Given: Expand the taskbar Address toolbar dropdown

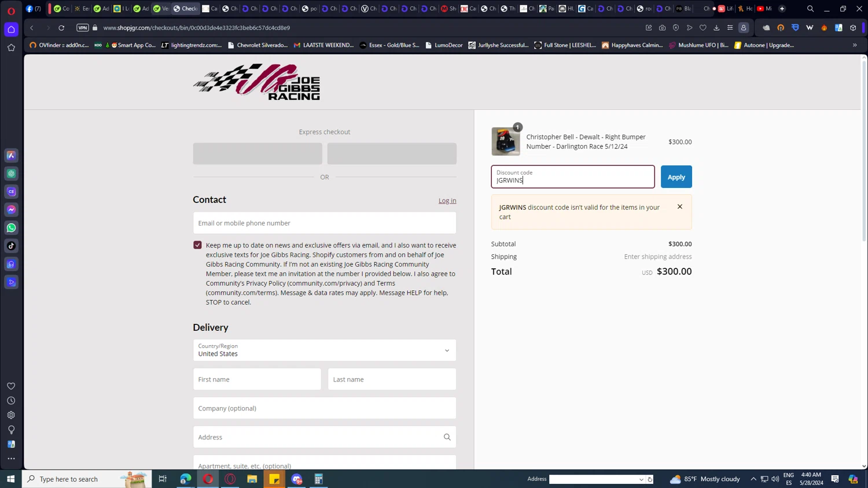Looking at the screenshot, I should [641, 479].
